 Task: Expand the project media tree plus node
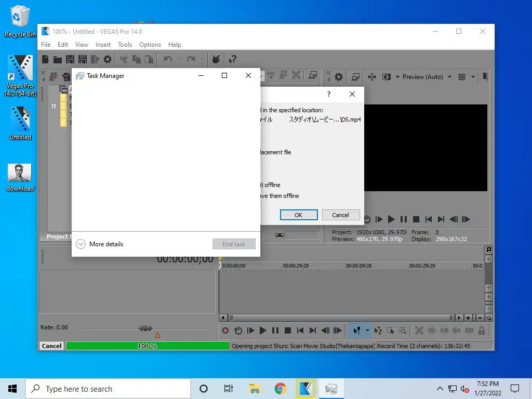(x=54, y=106)
